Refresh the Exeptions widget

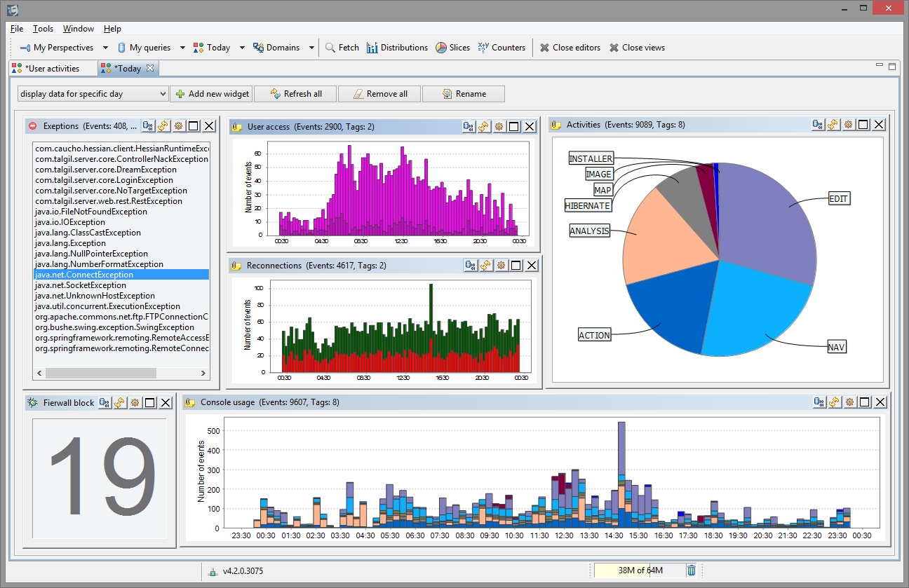163,126
